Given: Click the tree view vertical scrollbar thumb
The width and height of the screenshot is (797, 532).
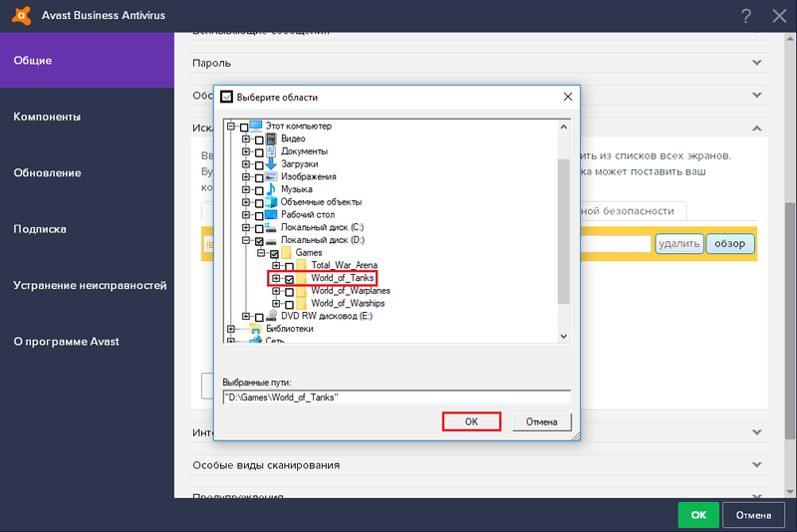Looking at the screenshot, I should point(563,231).
